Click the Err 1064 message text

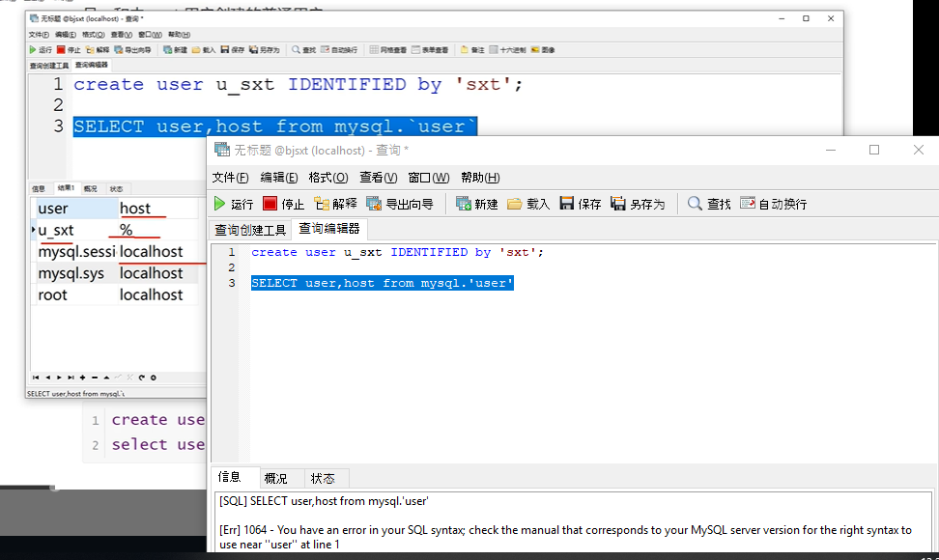[x=565, y=537]
